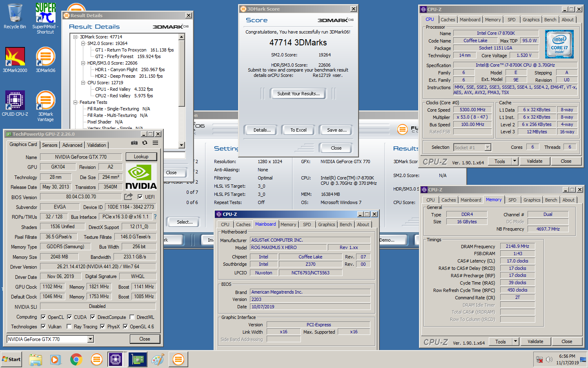Enable the DirectML checkbox

click(x=132, y=317)
